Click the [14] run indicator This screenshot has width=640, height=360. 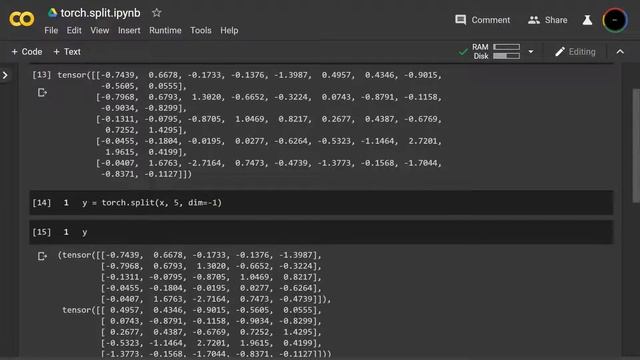coord(42,203)
